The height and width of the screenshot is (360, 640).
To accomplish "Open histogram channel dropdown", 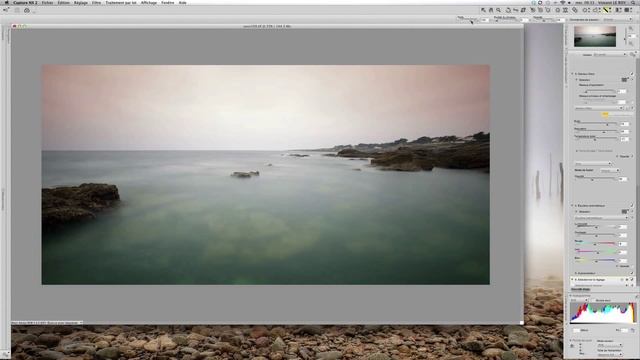I will (x=579, y=300).
